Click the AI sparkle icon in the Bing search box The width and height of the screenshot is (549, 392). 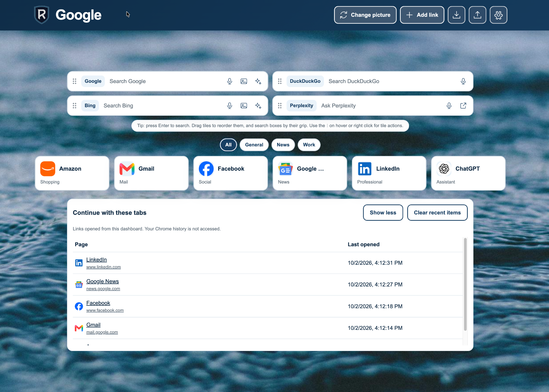click(258, 106)
